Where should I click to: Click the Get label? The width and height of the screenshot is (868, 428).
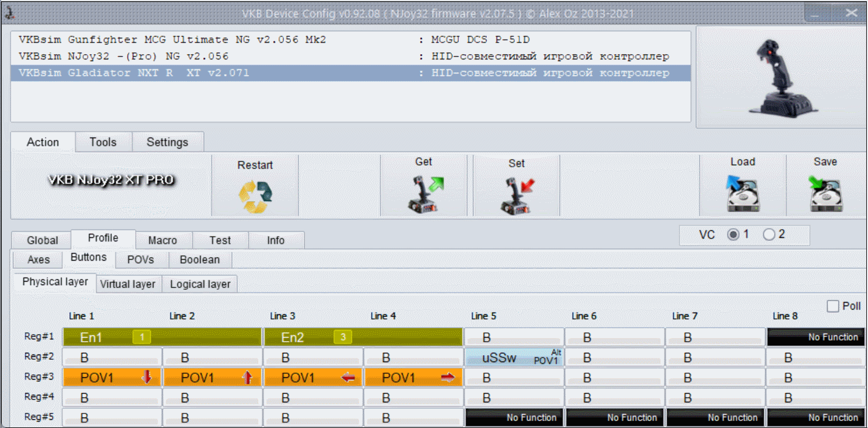(x=424, y=162)
